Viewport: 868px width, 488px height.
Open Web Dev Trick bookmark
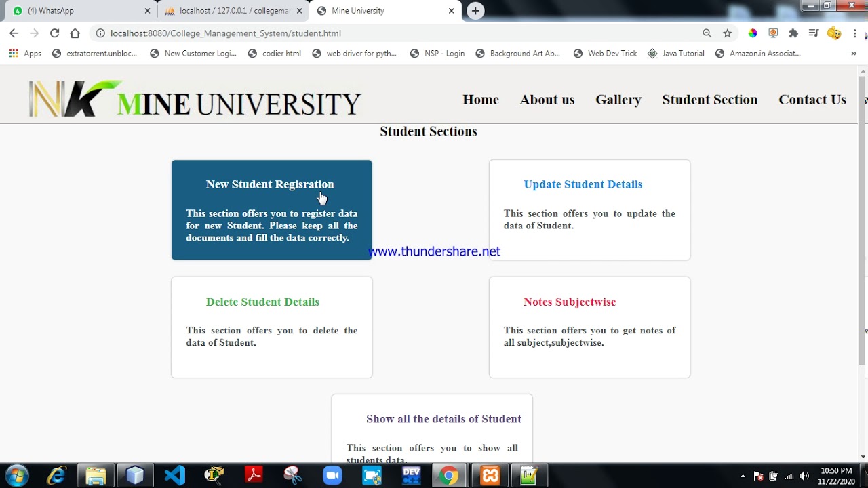point(605,53)
